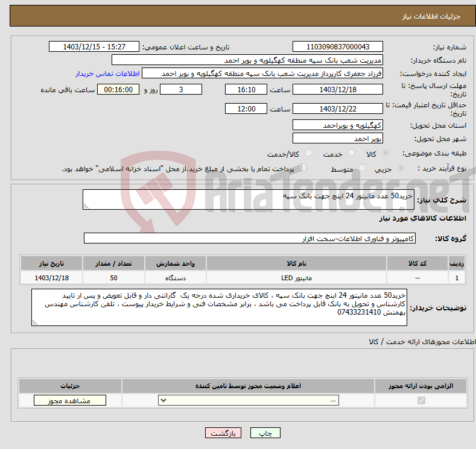The image size is (476, 449).
Task: Click the نام کالا column header
Action: click(296, 263)
